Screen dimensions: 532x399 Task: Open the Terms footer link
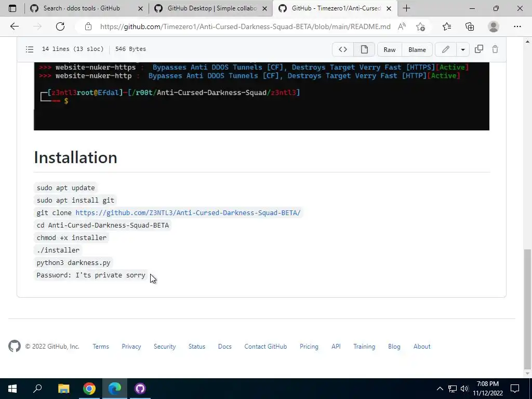(101, 347)
